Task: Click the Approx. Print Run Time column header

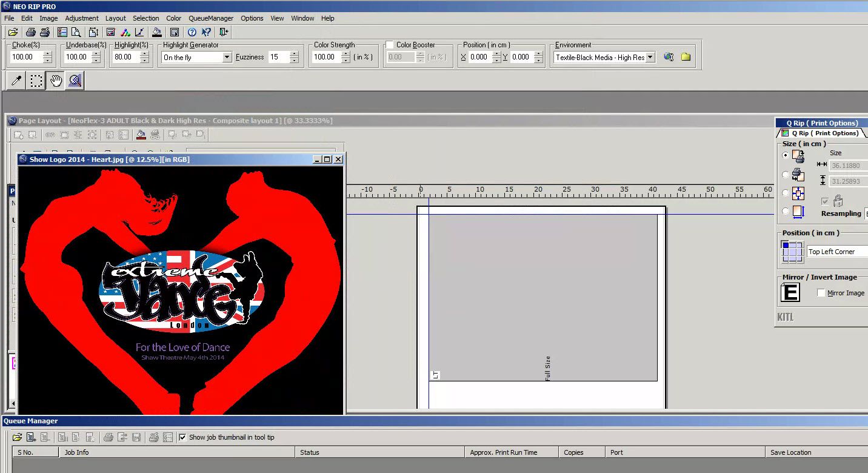Action: 513,452
